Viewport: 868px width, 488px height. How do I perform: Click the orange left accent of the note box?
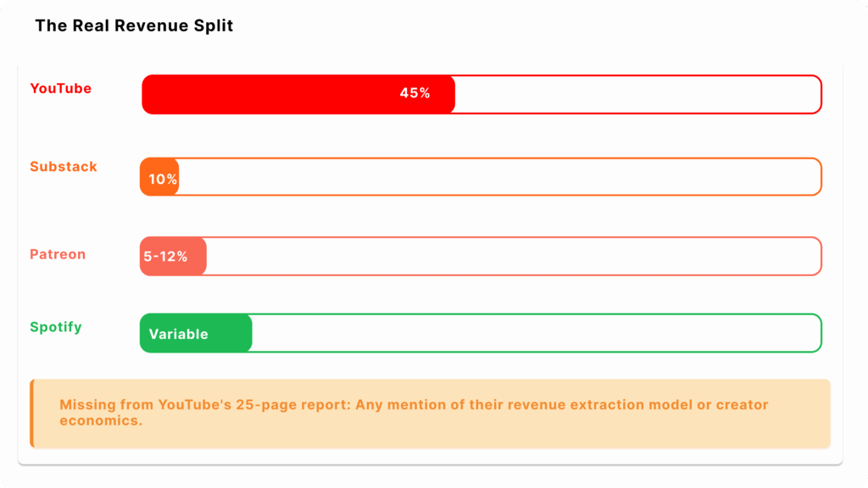(x=32, y=413)
